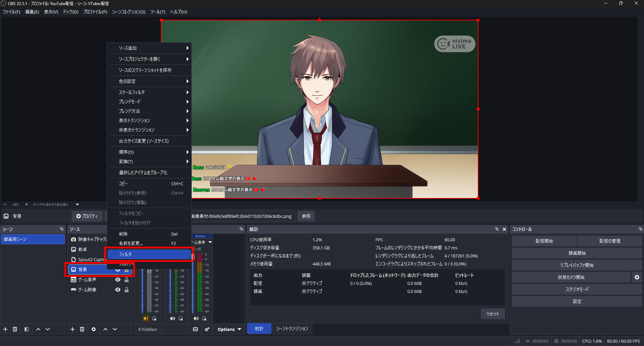This screenshot has width=644, height=346.
Task: Expand the ブレンドモード submenu
Action: 149,102
